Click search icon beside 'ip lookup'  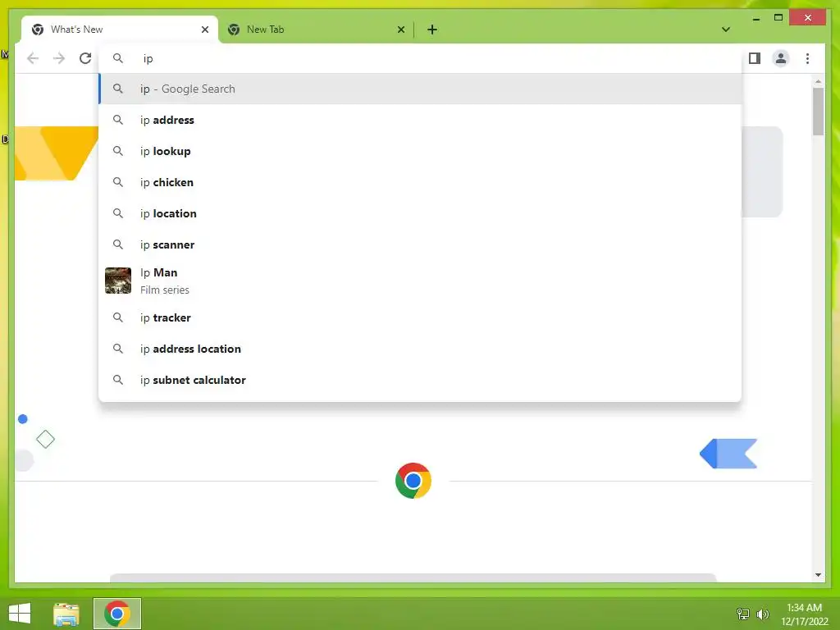118,151
